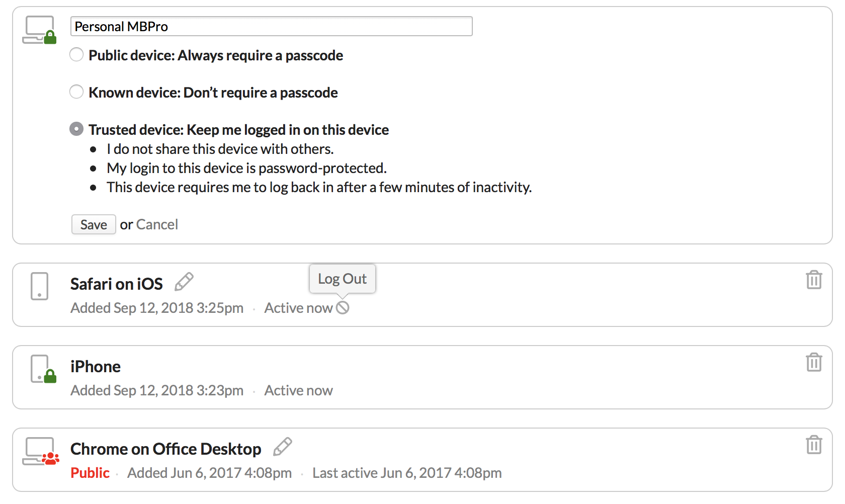Image resolution: width=845 pixels, height=504 pixels.
Task: Cancel editing the device settings
Action: 157,224
